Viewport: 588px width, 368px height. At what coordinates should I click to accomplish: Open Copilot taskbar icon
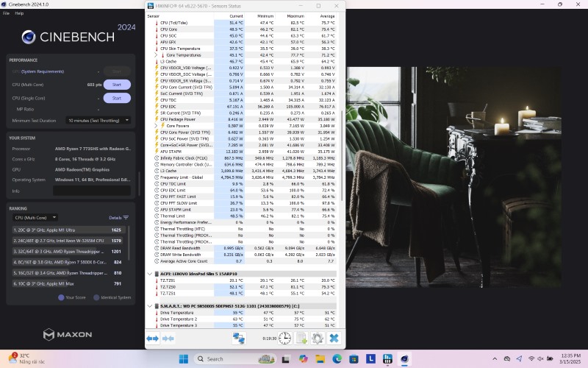[303, 359]
